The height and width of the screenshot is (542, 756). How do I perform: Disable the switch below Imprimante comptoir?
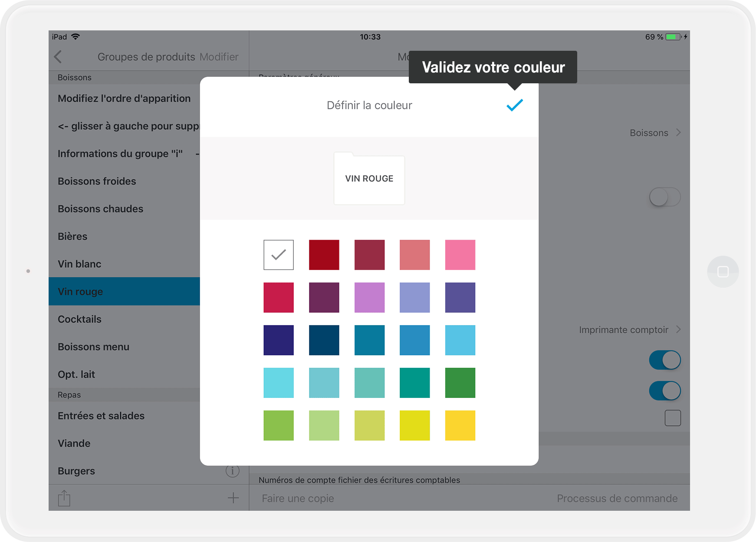coord(665,360)
